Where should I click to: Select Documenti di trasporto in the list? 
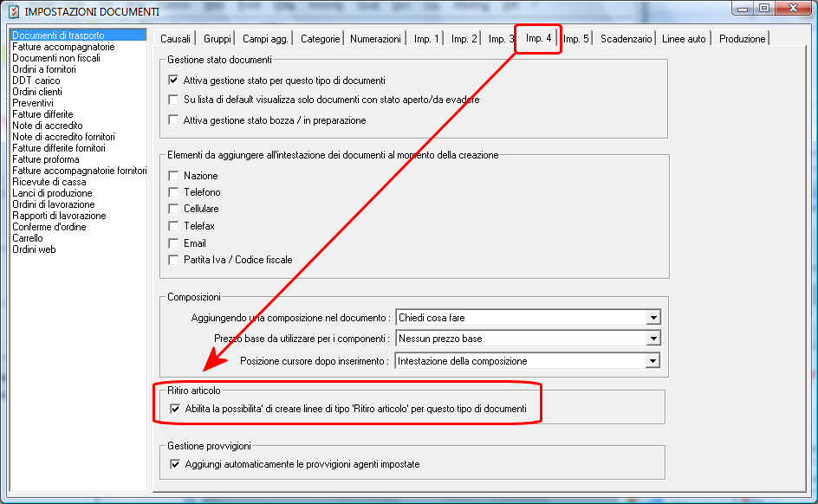click(78, 35)
